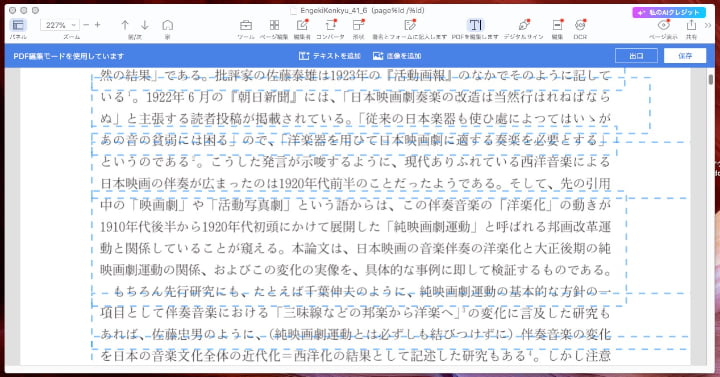
Task: Open the ページ編集 page edit tool
Action: (x=274, y=25)
